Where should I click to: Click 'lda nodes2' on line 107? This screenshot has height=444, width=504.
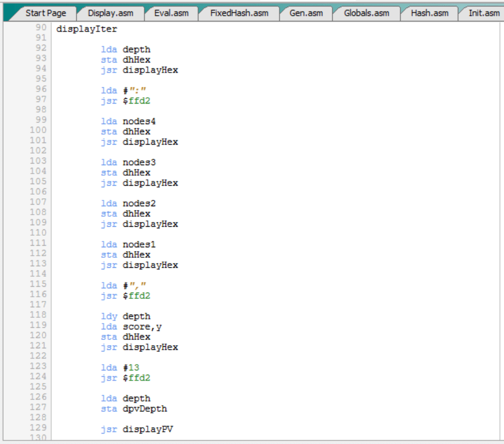(128, 204)
